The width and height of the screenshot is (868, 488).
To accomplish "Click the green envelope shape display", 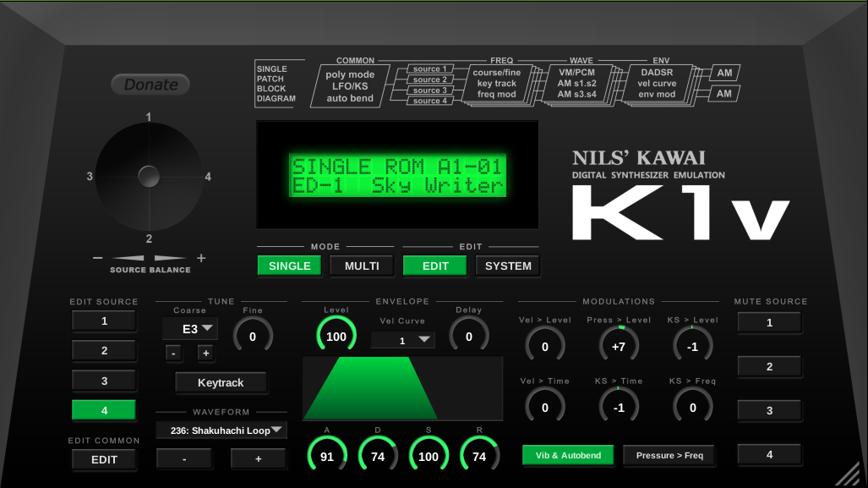I will (402, 388).
